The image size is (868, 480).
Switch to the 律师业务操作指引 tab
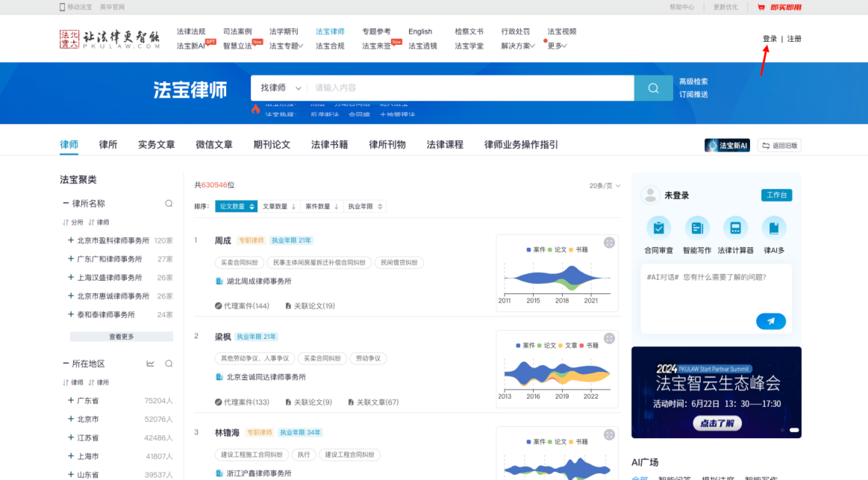pyautogui.click(x=521, y=145)
